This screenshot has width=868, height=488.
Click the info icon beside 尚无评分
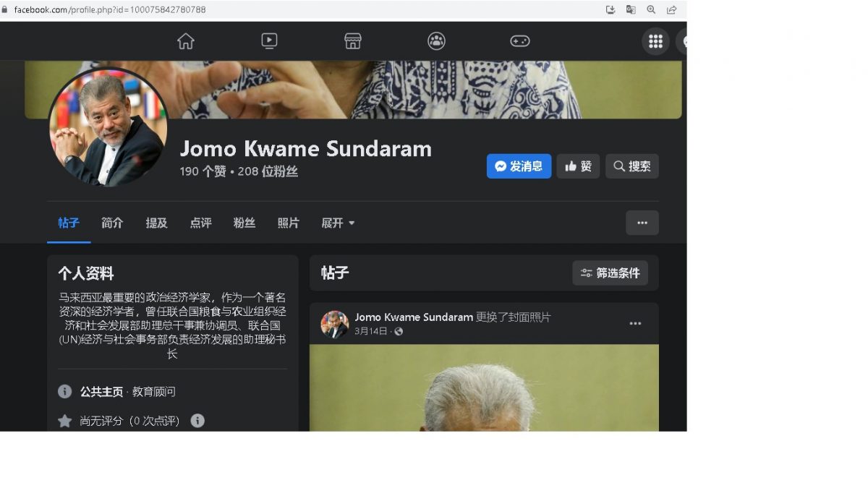(x=197, y=421)
